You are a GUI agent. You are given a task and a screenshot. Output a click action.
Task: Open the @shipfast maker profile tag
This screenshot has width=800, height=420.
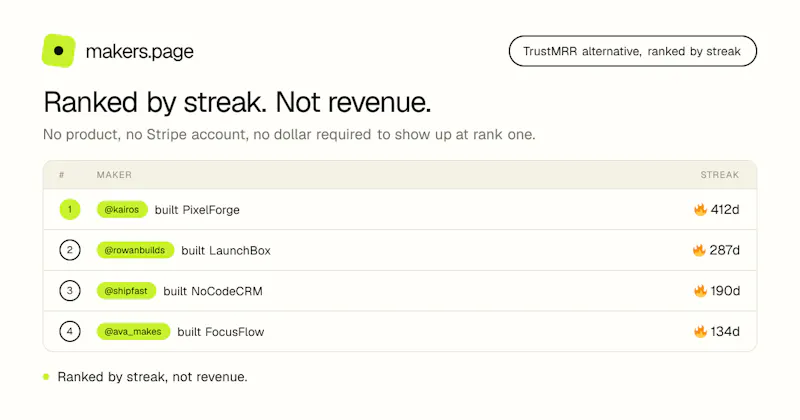(126, 291)
